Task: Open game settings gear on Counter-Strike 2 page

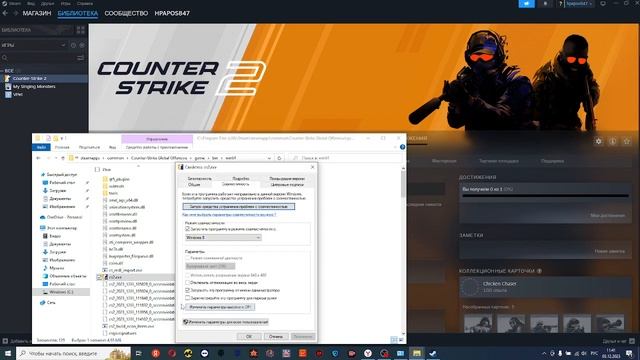Action: tap(599, 141)
